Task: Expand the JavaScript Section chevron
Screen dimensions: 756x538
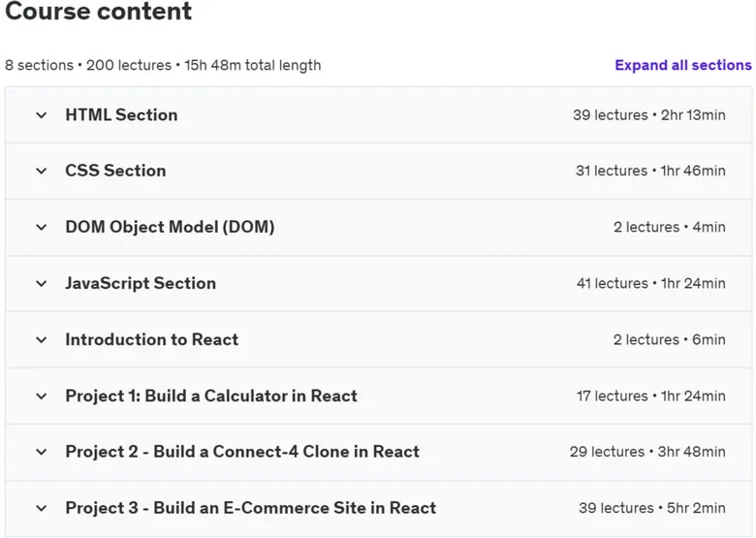Action: [42, 283]
